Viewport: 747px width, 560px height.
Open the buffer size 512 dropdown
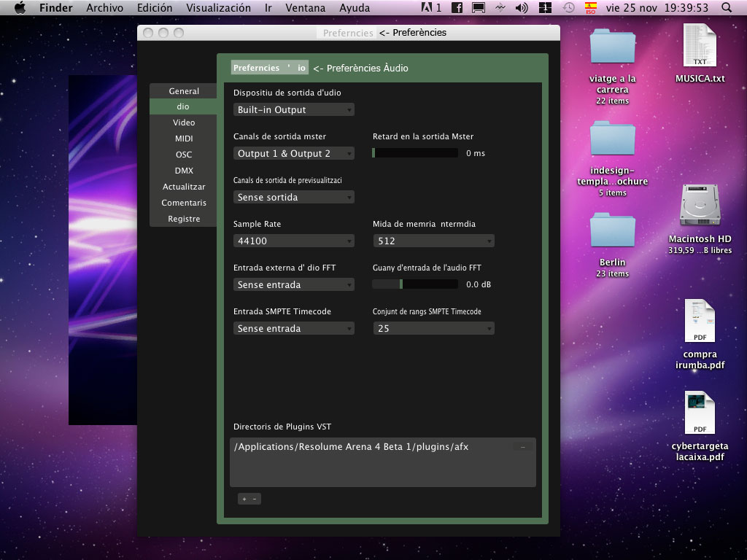pos(433,241)
